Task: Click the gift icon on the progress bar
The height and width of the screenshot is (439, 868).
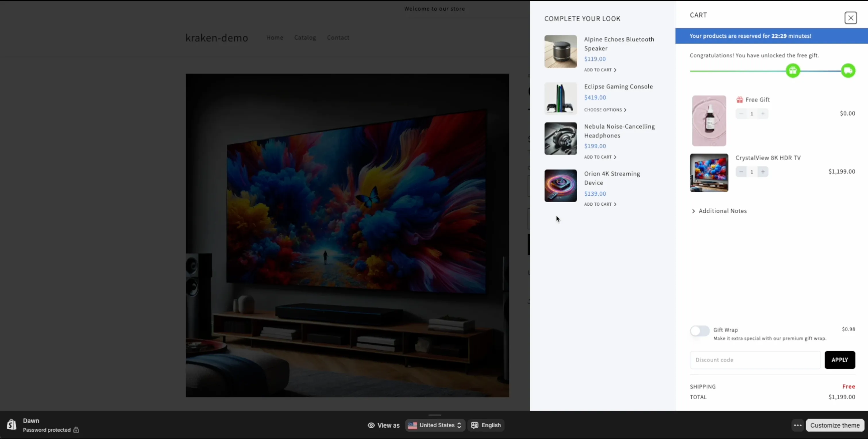Action: [792, 70]
